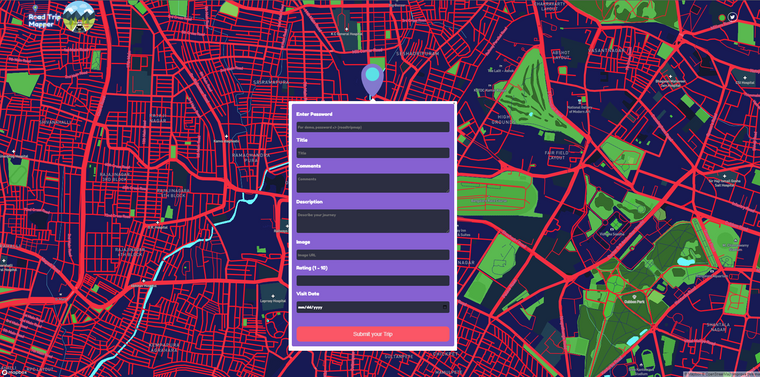Click the SESHADRIPURAM map label
The image size is (760, 377).
pyautogui.click(x=417, y=54)
